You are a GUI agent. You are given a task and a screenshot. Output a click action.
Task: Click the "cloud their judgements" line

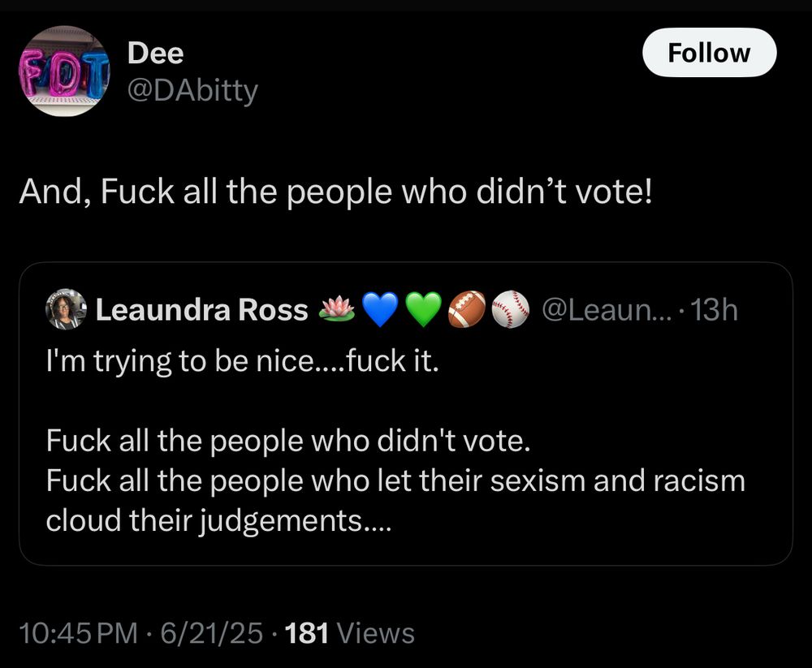click(x=218, y=519)
